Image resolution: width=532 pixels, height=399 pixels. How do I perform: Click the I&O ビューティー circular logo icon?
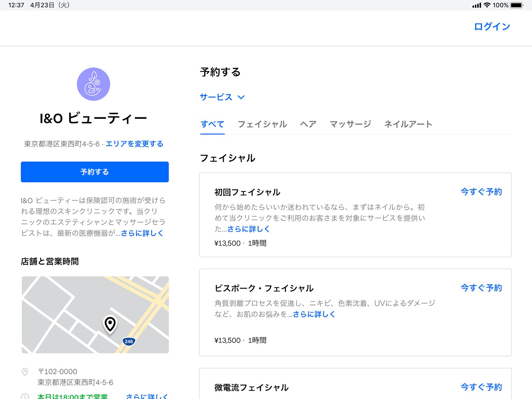coord(94,84)
